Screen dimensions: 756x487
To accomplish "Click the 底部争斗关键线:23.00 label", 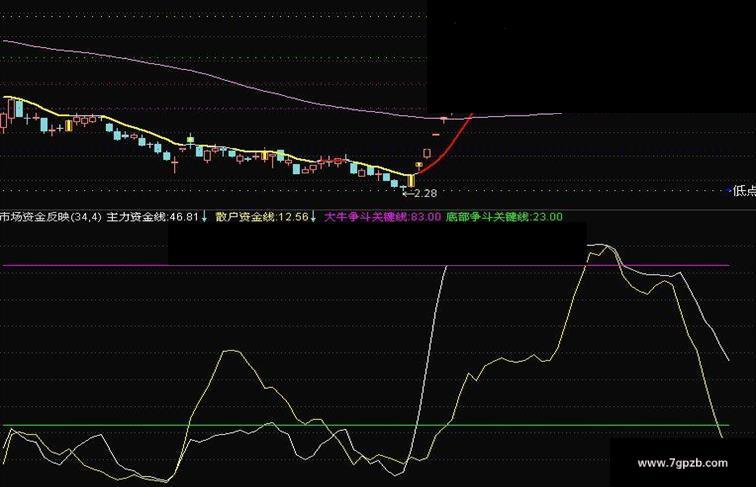I will pos(504,217).
